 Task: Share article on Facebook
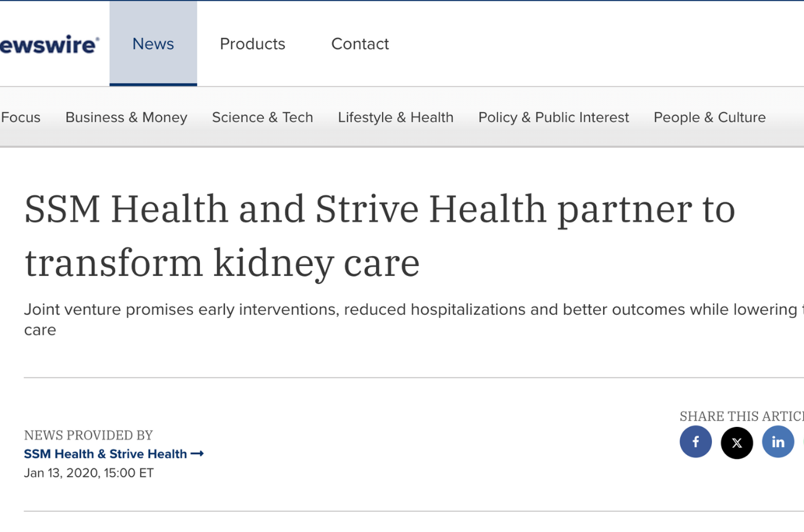pyautogui.click(x=696, y=442)
